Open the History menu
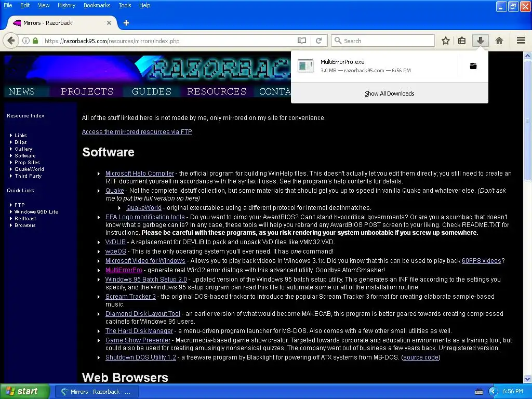Image resolution: width=532 pixels, height=399 pixels. (66, 5)
